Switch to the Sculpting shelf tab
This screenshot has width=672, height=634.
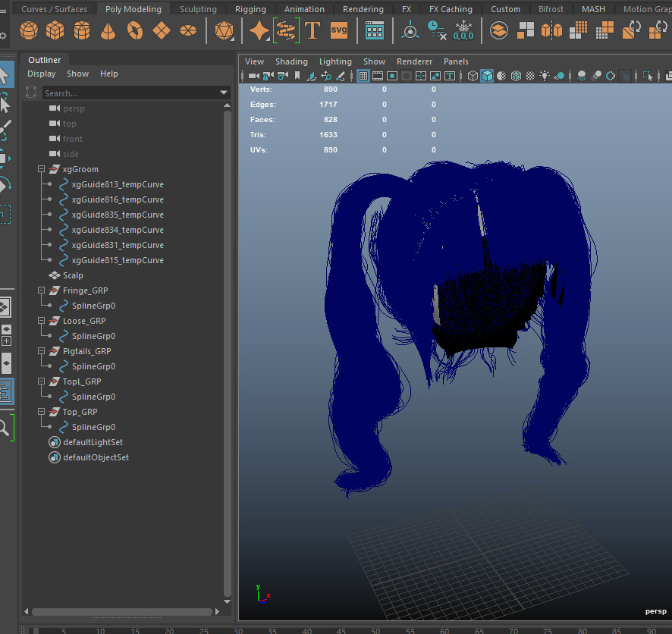coord(198,9)
